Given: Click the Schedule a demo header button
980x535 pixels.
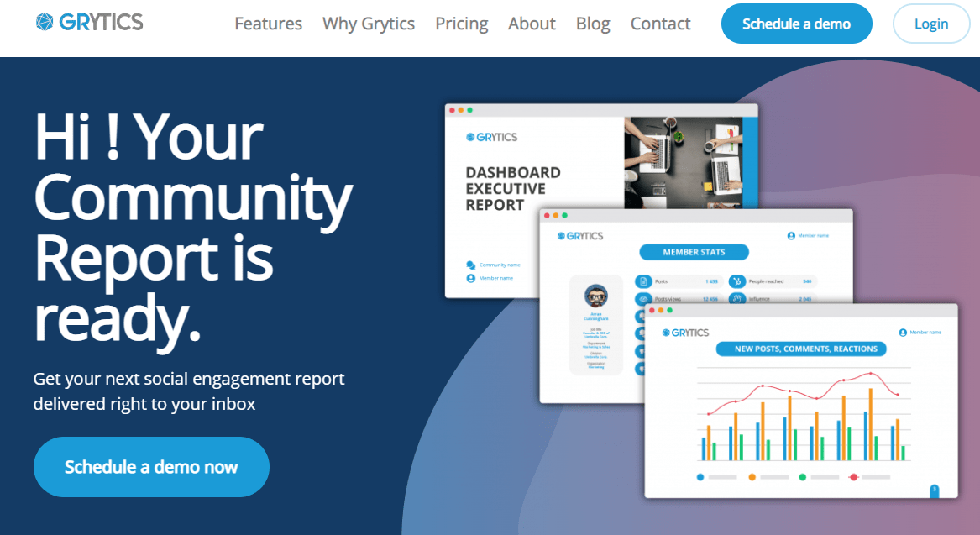Looking at the screenshot, I should [x=796, y=24].
